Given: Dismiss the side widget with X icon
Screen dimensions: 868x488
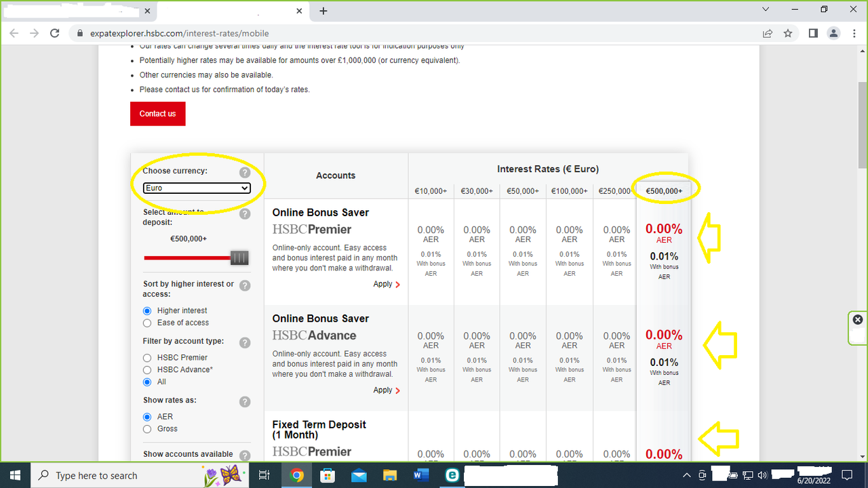Looking at the screenshot, I should (x=858, y=319).
